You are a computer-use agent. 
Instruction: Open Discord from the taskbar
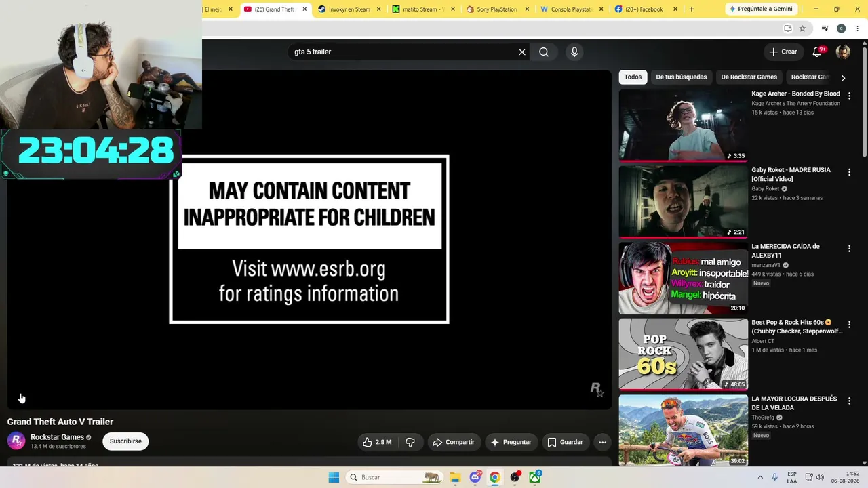pos(475,477)
